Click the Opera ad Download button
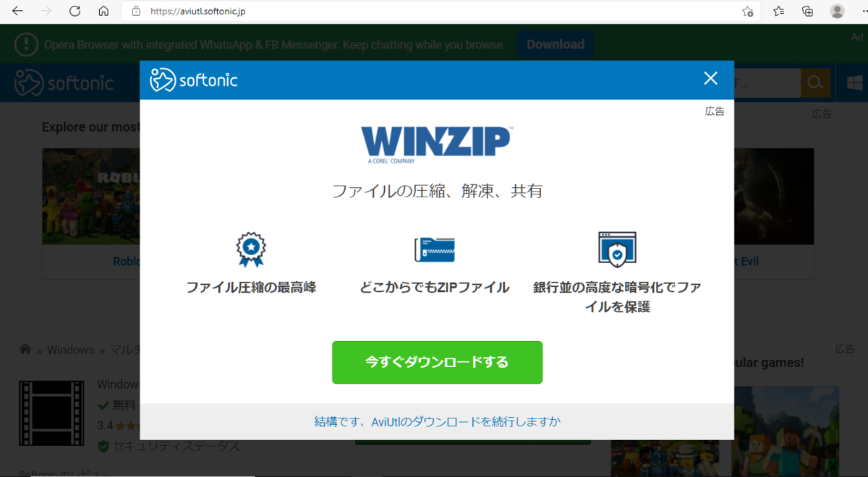Viewport: 868px width, 477px height. click(556, 45)
